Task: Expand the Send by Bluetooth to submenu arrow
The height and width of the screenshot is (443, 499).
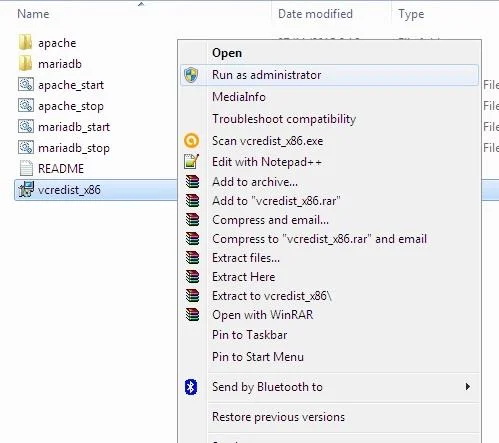Action: pyautogui.click(x=468, y=387)
